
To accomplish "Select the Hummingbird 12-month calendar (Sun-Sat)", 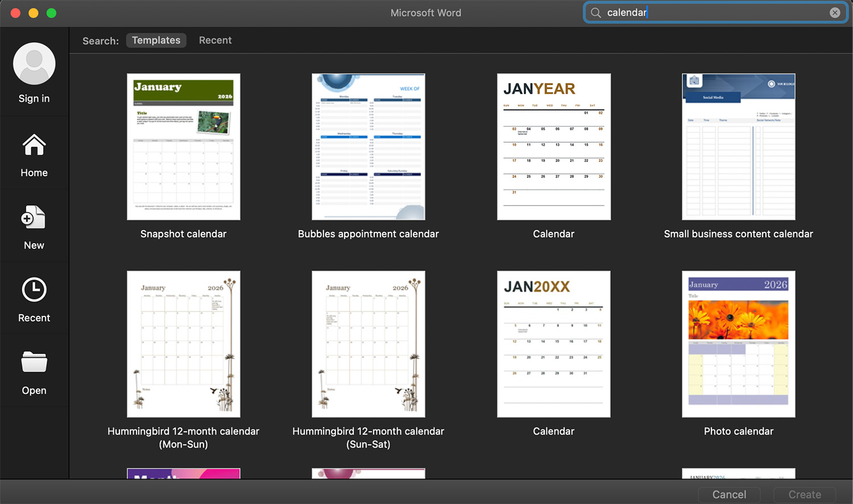I will [368, 343].
